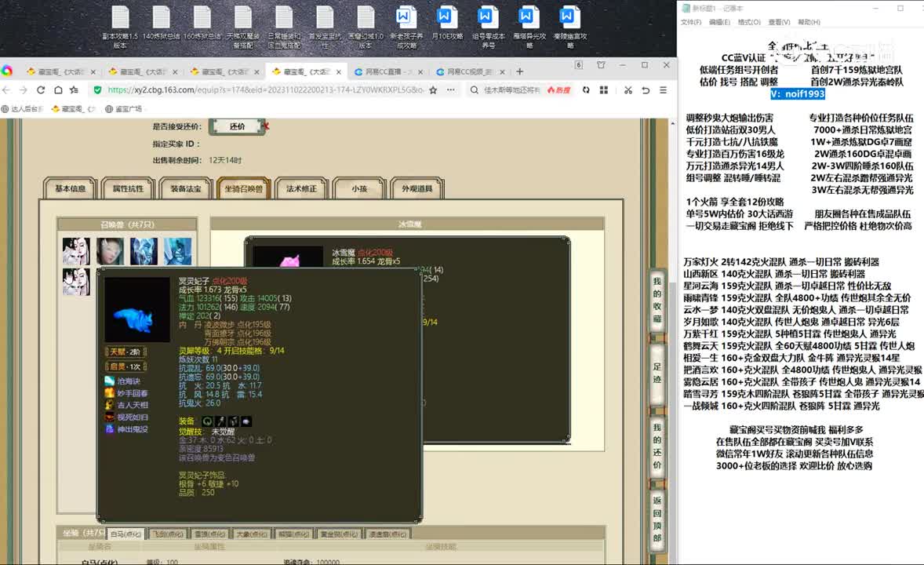Go back in the browser

[x=7, y=90]
